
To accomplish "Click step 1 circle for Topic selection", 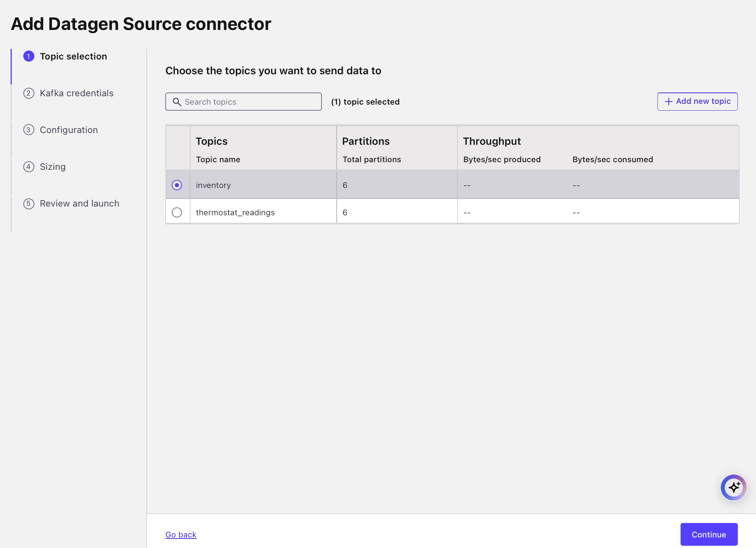I will pos(29,56).
